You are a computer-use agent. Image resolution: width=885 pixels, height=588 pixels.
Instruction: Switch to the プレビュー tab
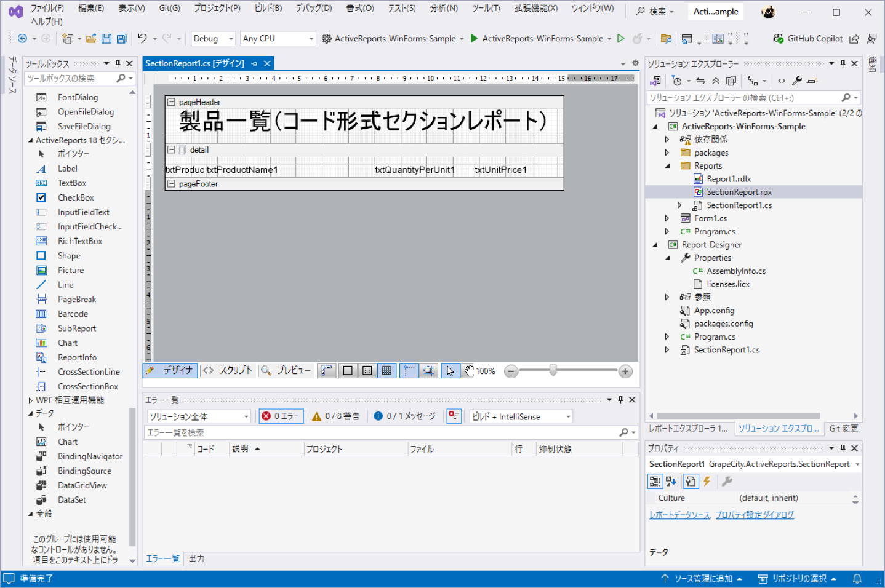tap(286, 370)
